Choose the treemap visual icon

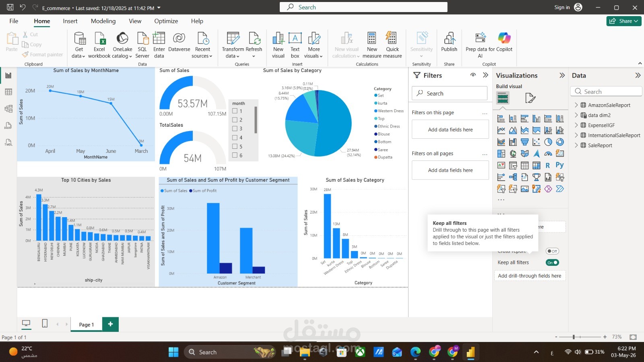tap(501, 154)
